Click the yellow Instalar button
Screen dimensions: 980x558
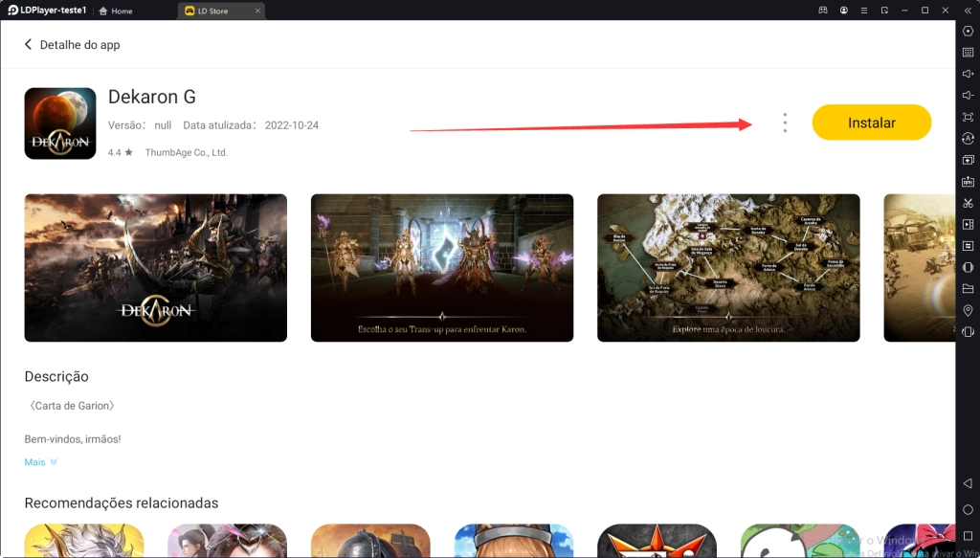[x=871, y=123]
